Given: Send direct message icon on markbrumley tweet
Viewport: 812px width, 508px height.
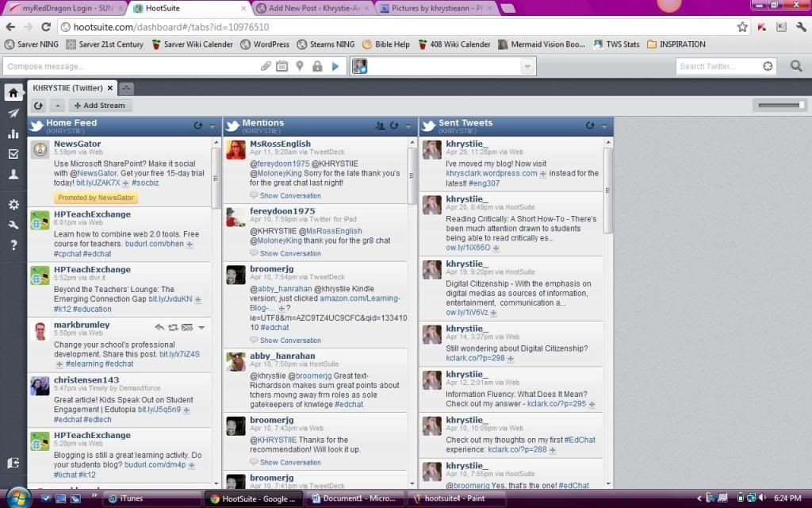Looking at the screenshot, I should tap(187, 327).
